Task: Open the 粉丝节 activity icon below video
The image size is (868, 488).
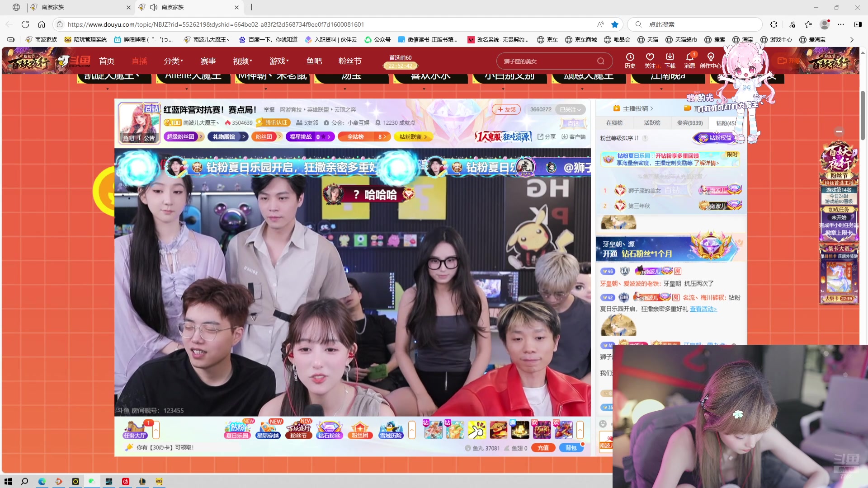Action: click(298, 430)
